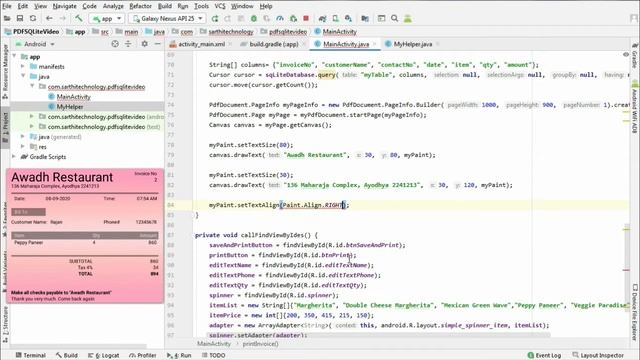640x360 pixels.
Task: Toggle the Structure tool window
Action: 5,324
